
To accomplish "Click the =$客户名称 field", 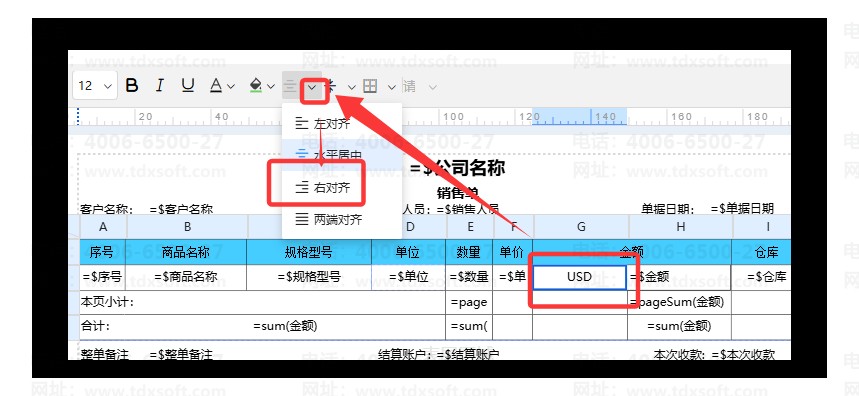I will tap(181, 209).
